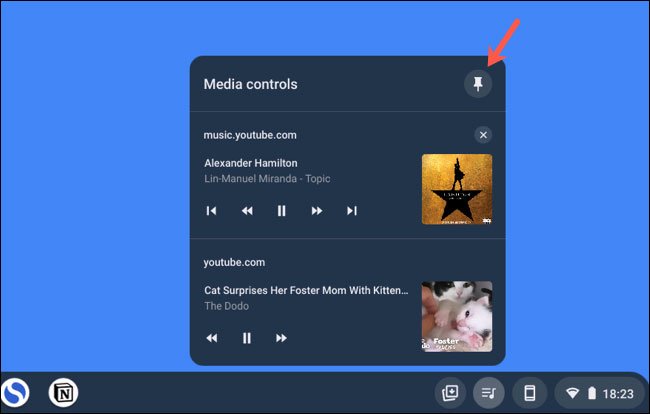
Task: Open the Simplenote app in the shelf
Action: [x=14, y=392]
